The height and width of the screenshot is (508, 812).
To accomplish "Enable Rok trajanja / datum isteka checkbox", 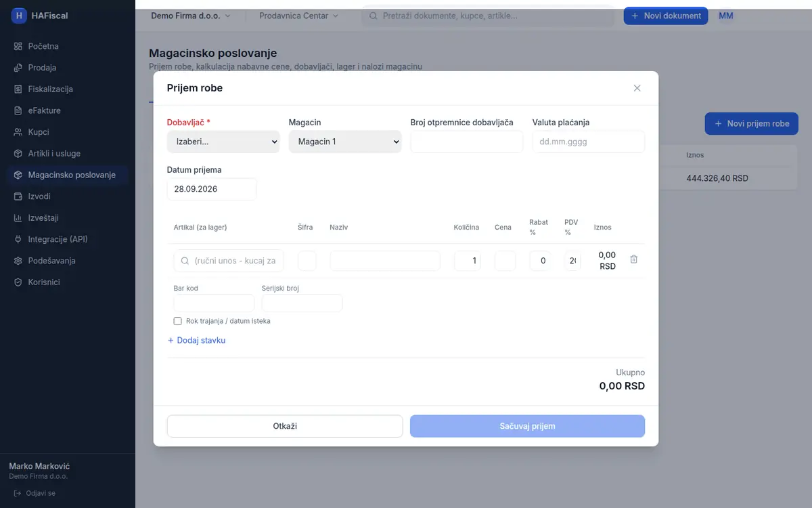I will tap(178, 321).
